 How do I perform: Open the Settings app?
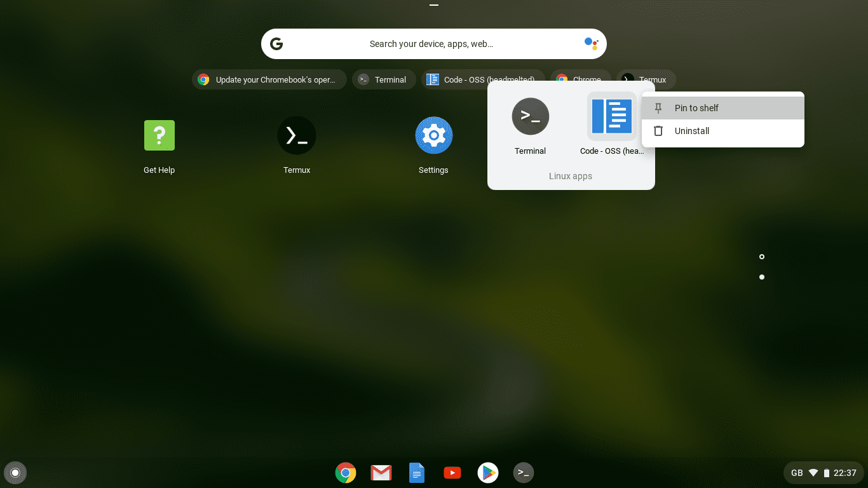coord(433,135)
